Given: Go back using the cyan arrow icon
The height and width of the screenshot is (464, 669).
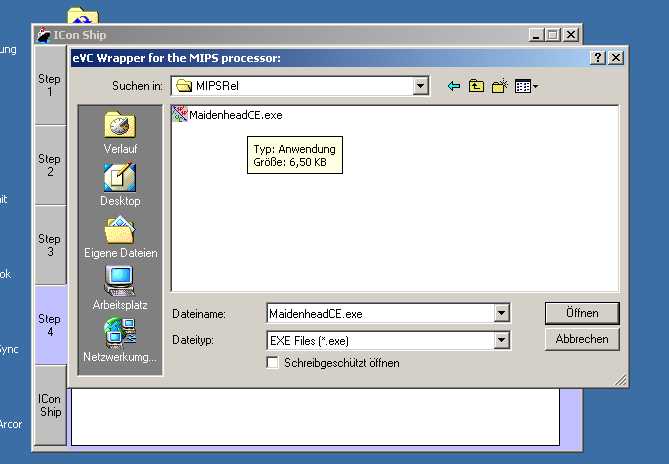Looking at the screenshot, I should pos(454,86).
